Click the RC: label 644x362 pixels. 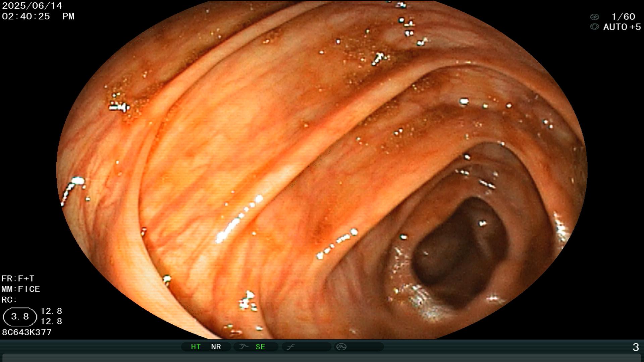point(9,300)
